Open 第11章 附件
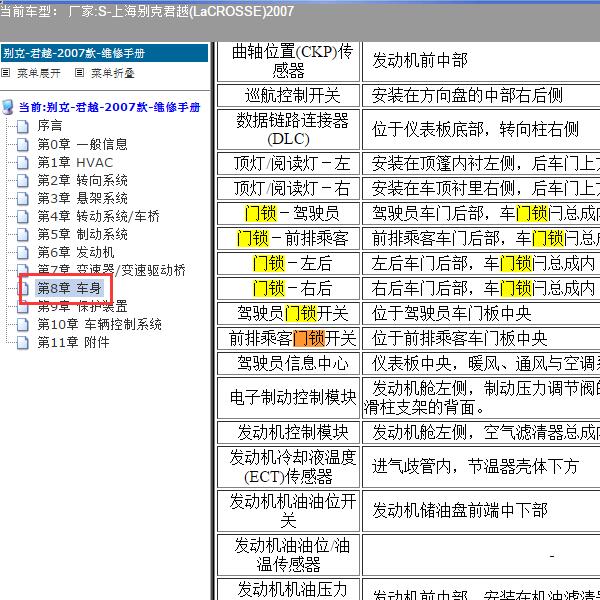 pyautogui.click(x=73, y=342)
